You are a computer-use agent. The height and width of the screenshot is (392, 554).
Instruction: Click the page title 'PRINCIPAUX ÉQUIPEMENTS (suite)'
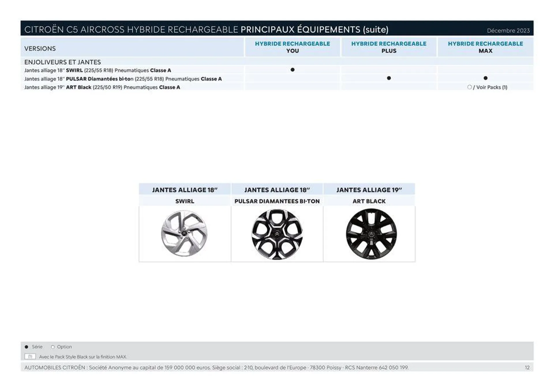pos(315,29)
